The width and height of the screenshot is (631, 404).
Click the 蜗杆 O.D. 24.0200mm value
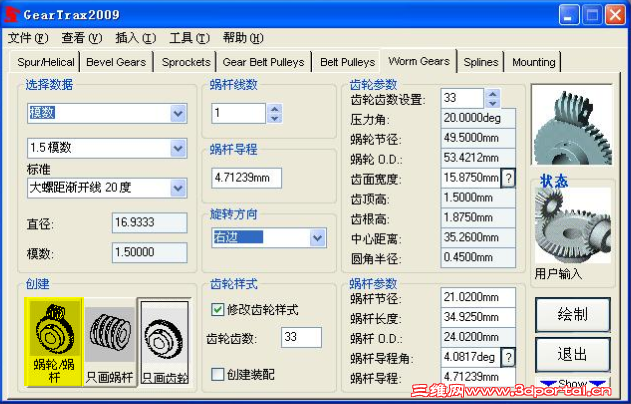tap(478, 337)
